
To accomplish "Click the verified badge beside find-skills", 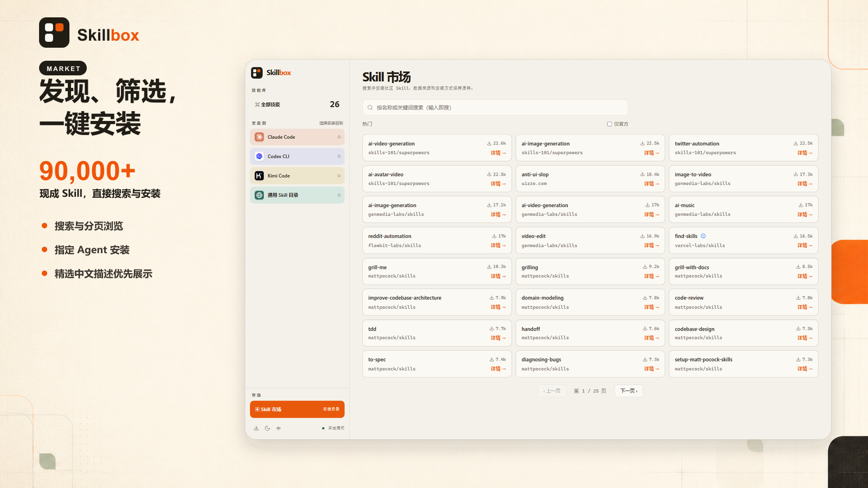I will (703, 236).
